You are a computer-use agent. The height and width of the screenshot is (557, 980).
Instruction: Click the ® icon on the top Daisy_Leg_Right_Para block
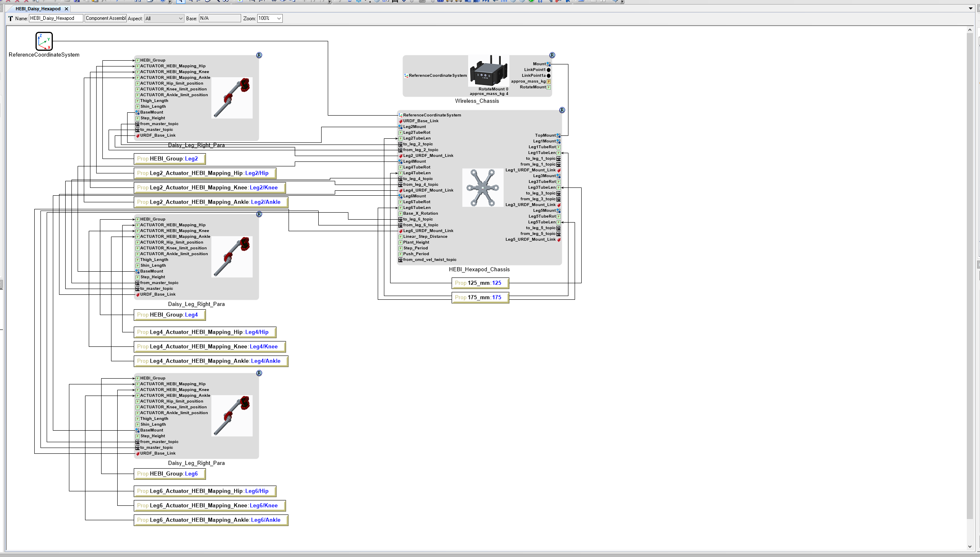coord(259,55)
